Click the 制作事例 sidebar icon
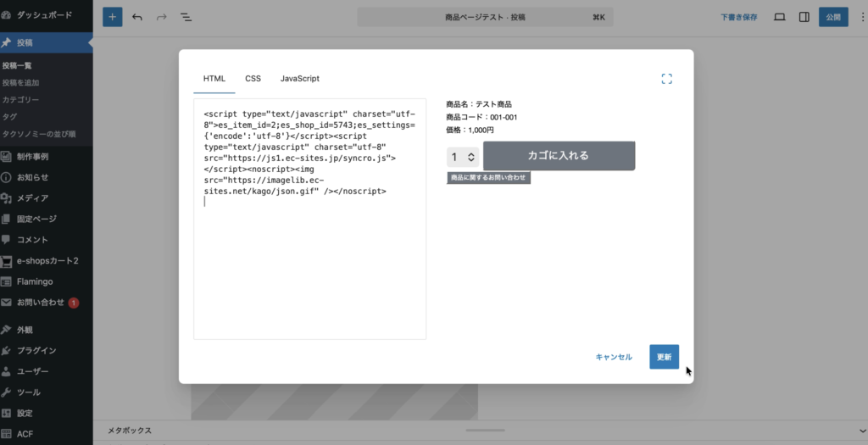This screenshot has height=445, width=868. pos(6,157)
